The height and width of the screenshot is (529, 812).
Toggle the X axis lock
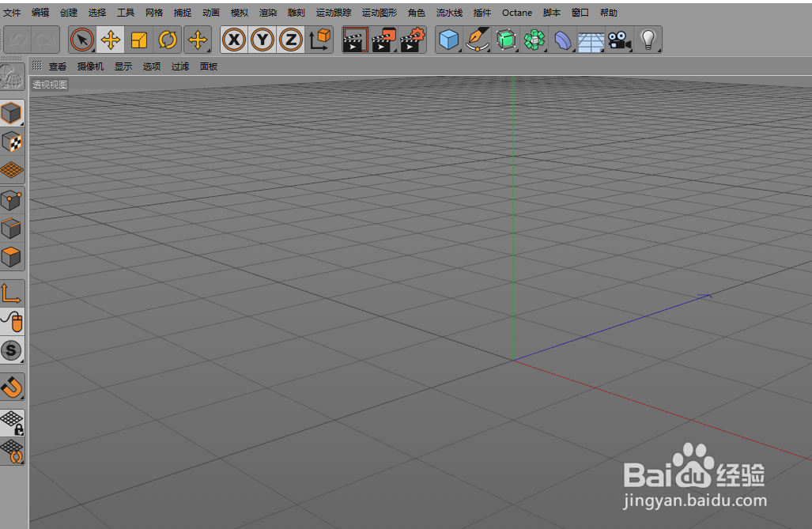click(x=234, y=40)
